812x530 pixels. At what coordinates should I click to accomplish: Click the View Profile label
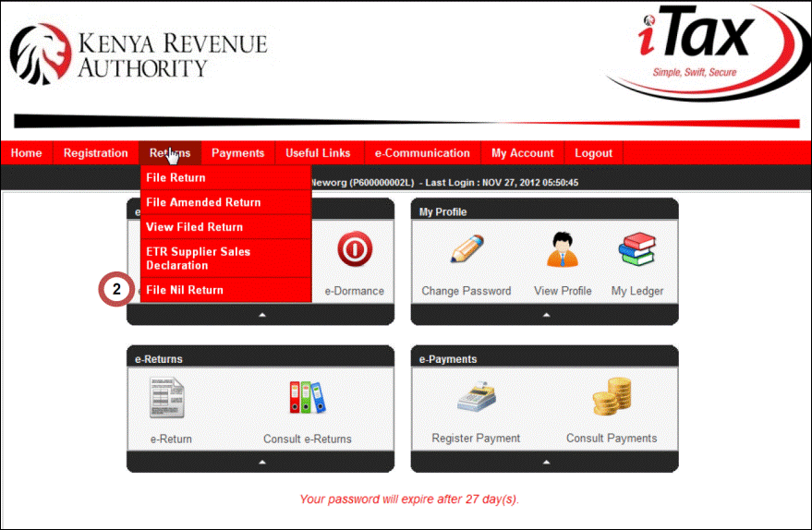[x=563, y=291]
